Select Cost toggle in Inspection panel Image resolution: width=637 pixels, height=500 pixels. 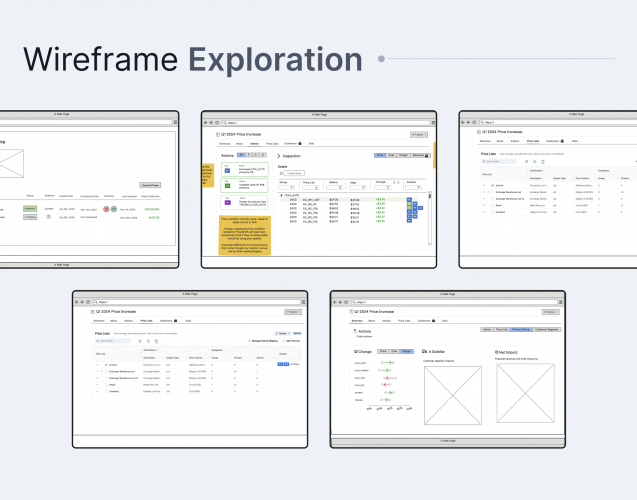pyautogui.click(x=391, y=155)
